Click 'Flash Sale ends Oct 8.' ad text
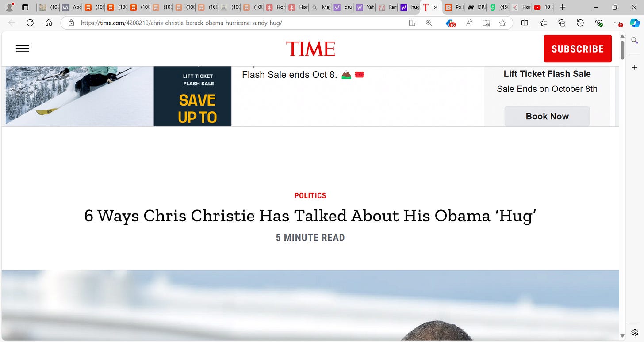 290,75
